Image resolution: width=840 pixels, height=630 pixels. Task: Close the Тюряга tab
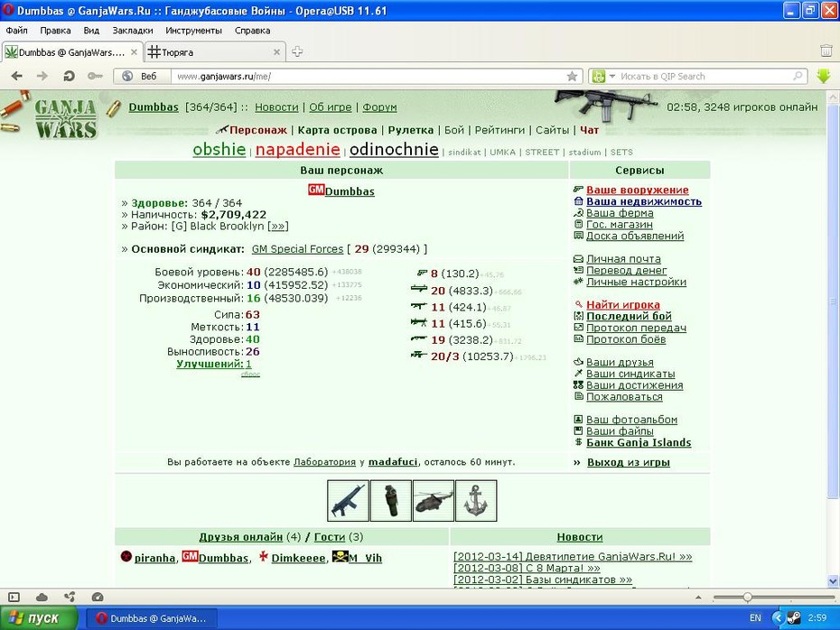[276, 52]
